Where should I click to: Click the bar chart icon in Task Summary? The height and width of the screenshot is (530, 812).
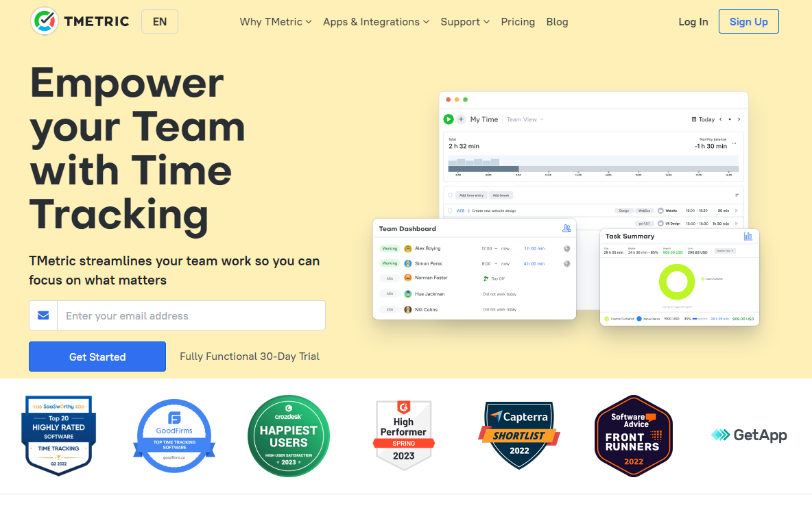pos(748,236)
